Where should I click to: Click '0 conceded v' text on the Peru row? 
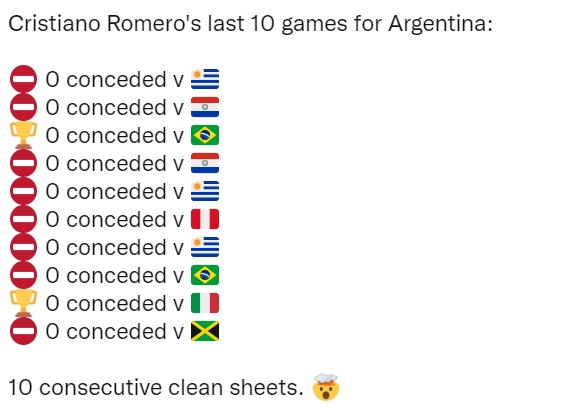pyautogui.click(x=115, y=219)
